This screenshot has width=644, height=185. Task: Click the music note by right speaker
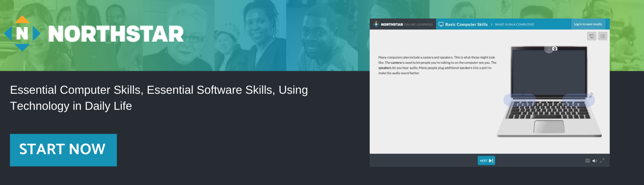tap(591, 95)
